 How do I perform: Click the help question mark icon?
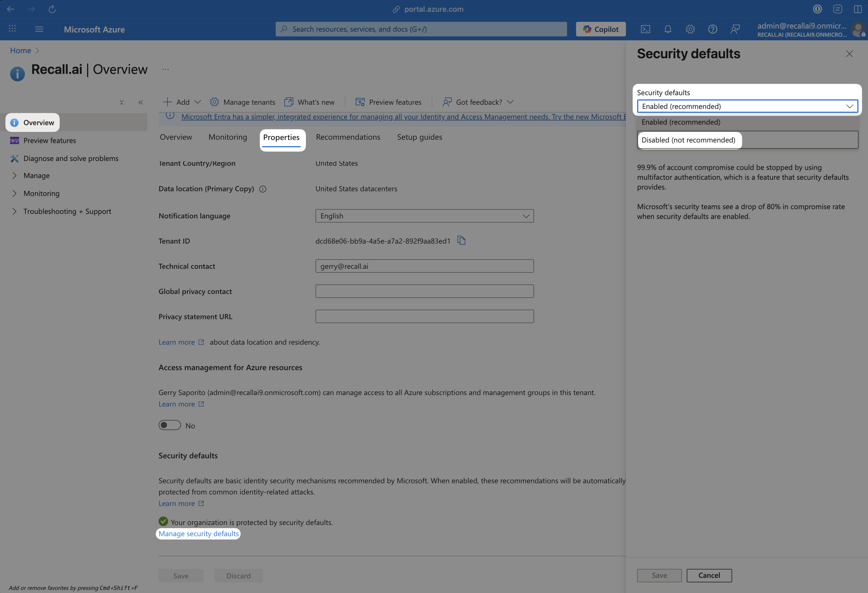pos(712,29)
